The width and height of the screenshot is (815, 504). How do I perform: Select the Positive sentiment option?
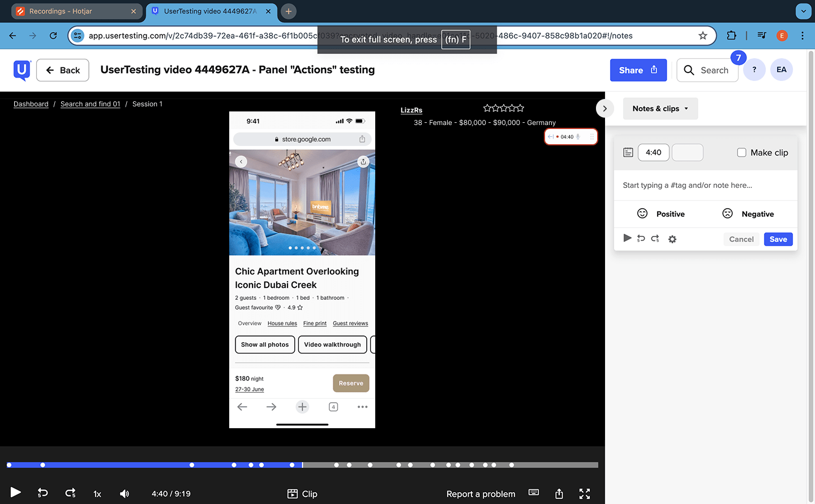(660, 214)
